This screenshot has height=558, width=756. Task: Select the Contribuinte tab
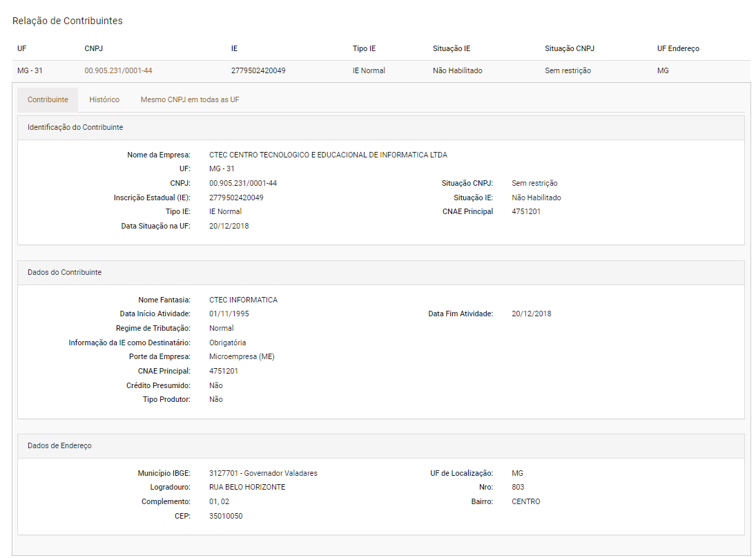tap(48, 99)
